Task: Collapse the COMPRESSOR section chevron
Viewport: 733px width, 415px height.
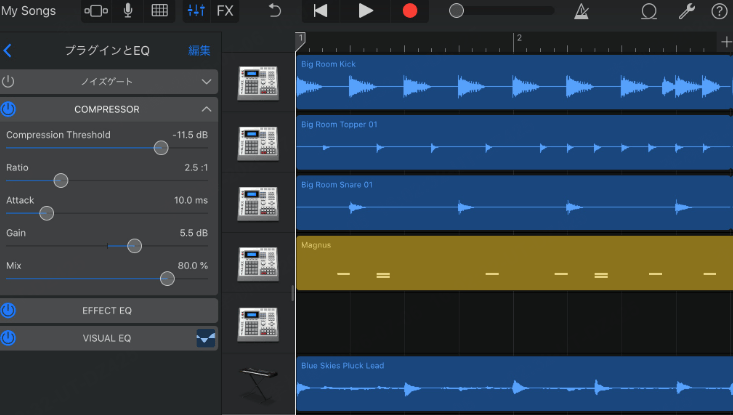Action: point(206,109)
